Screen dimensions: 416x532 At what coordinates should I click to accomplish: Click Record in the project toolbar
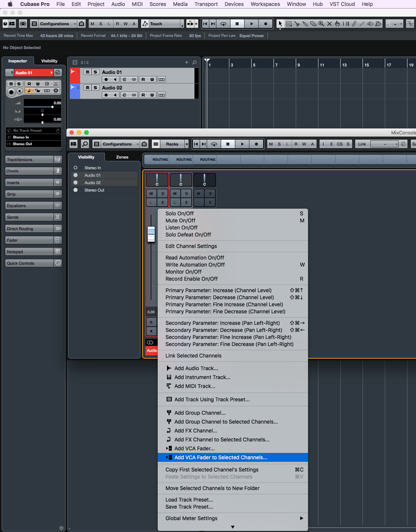[265, 24]
